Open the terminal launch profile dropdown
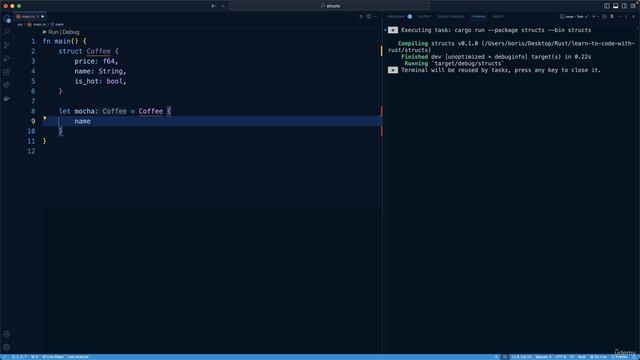Screen dimensions: 640x360 (x=598, y=16)
